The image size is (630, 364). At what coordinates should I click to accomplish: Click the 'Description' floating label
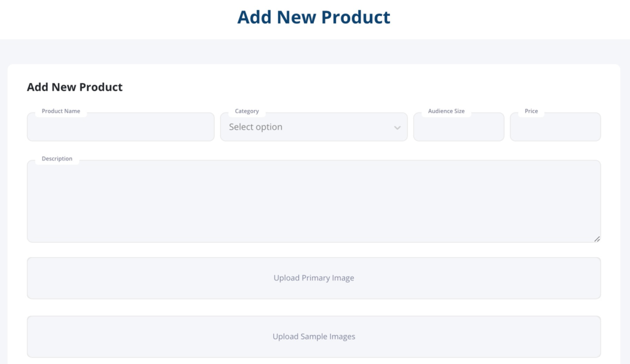coord(57,159)
